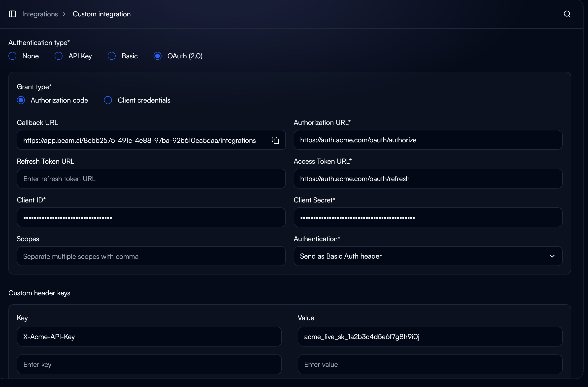
Task: Select Basic authentication type
Action: tap(112, 56)
